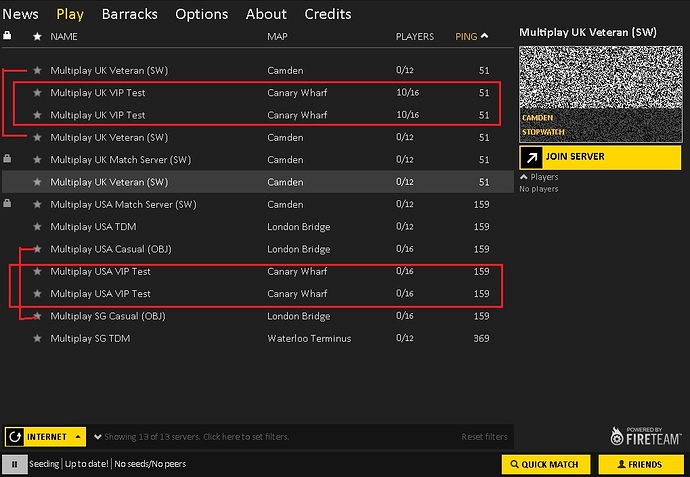This screenshot has width=690, height=477.
Task: Click the arrow icon on Join Server
Action: [x=533, y=157]
